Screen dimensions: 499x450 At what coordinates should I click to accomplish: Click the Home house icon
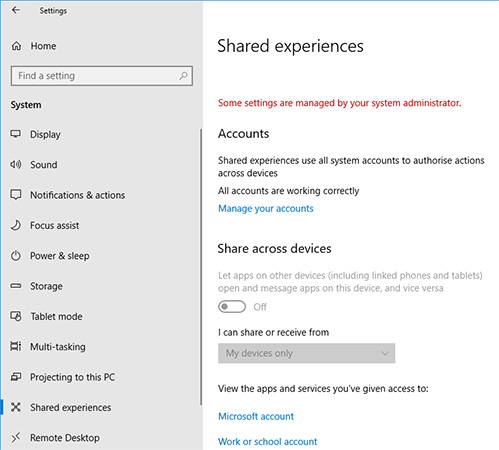[16, 46]
